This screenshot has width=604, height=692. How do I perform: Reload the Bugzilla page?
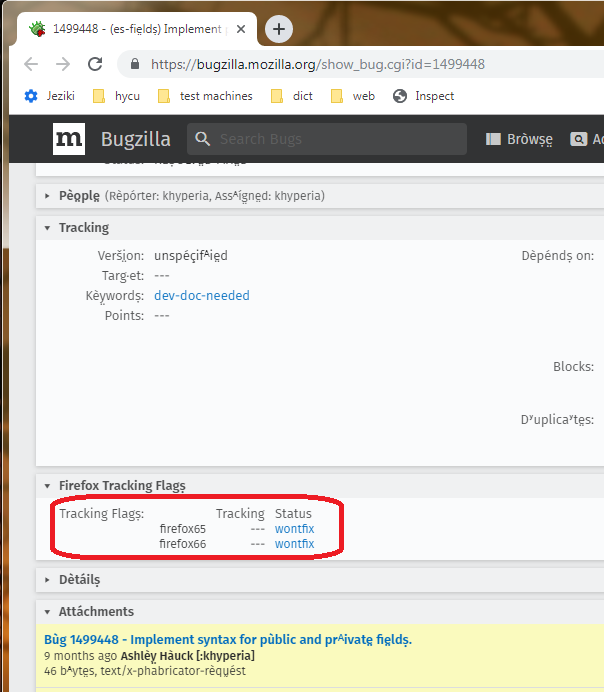(x=95, y=64)
